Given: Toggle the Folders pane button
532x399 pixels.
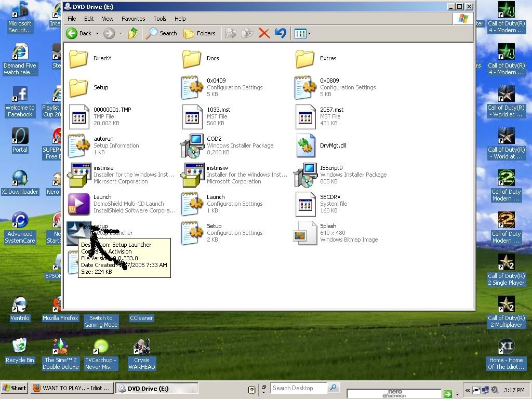Looking at the screenshot, I should pos(199,33).
